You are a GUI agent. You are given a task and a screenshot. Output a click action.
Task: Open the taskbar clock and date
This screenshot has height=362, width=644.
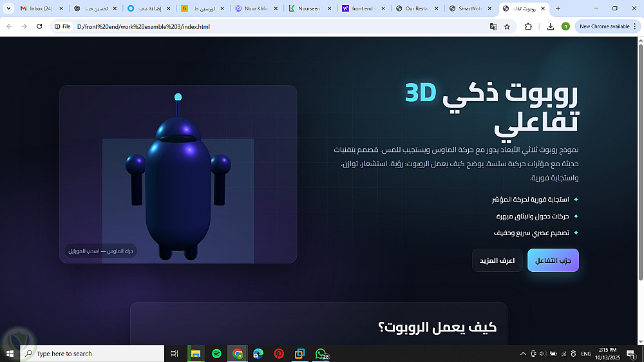pos(607,354)
